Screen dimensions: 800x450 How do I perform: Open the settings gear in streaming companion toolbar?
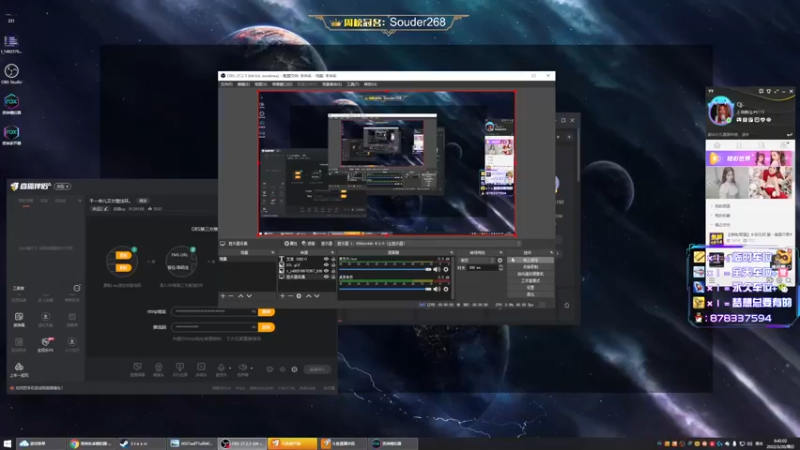tap(294, 369)
